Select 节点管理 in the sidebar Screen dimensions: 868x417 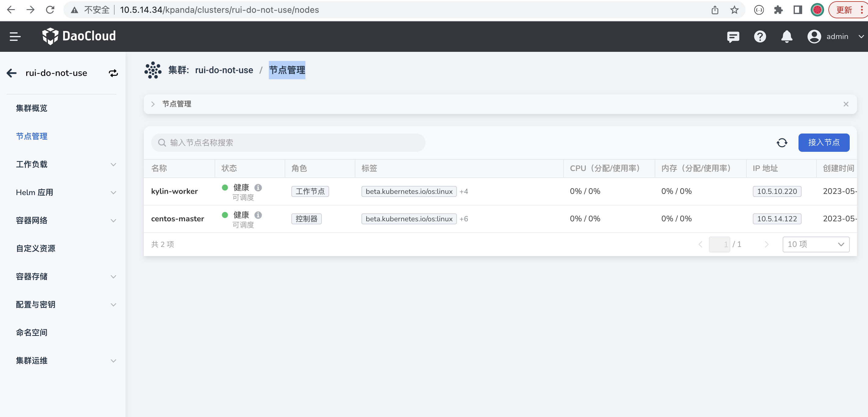32,136
